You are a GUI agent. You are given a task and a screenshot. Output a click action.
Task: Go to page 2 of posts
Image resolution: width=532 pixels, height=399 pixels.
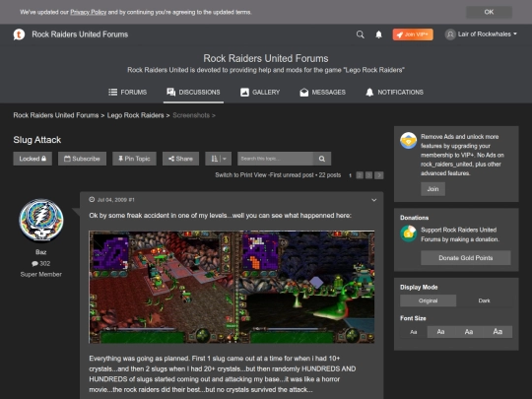[360, 175]
